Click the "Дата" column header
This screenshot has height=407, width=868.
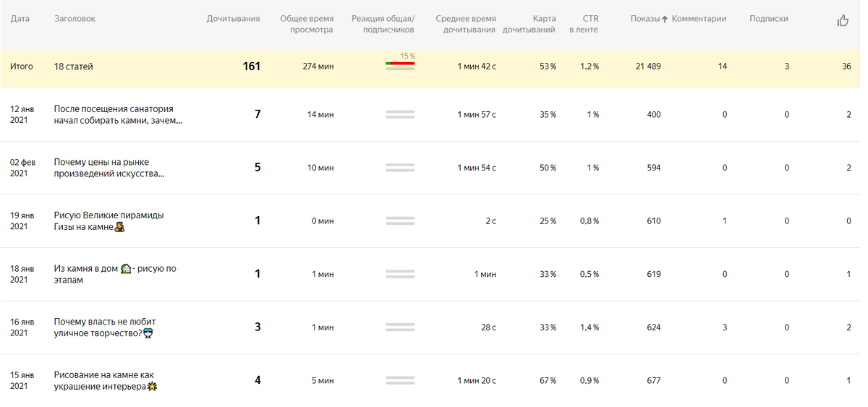(x=20, y=19)
